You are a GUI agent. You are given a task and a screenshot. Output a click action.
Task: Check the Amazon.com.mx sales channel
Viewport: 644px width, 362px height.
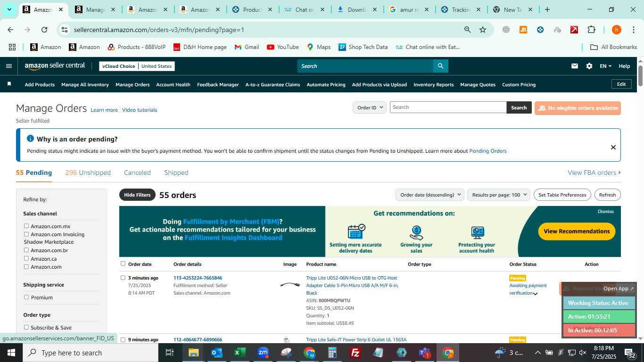click(26, 226)
